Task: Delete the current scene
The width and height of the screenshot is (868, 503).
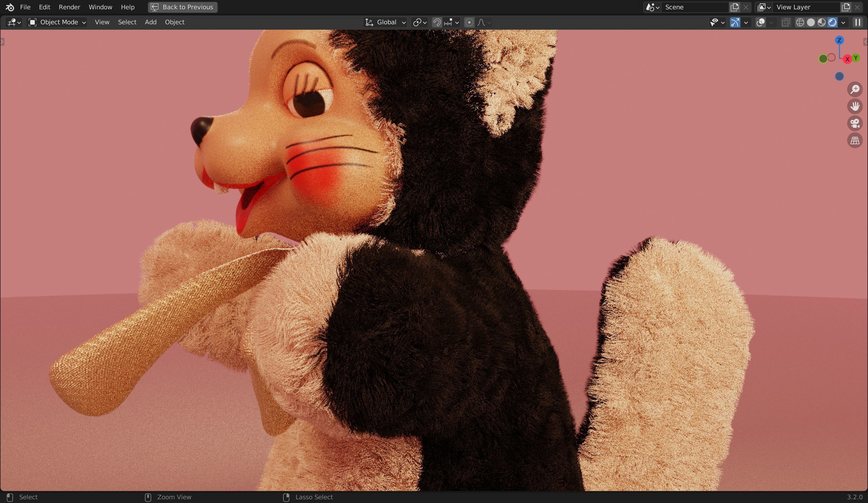Action: (746, 7)
